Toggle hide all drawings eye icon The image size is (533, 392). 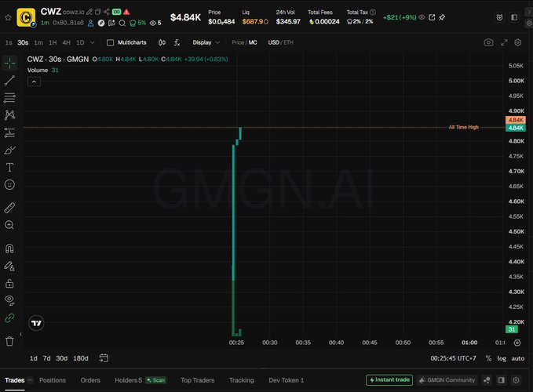9,300
